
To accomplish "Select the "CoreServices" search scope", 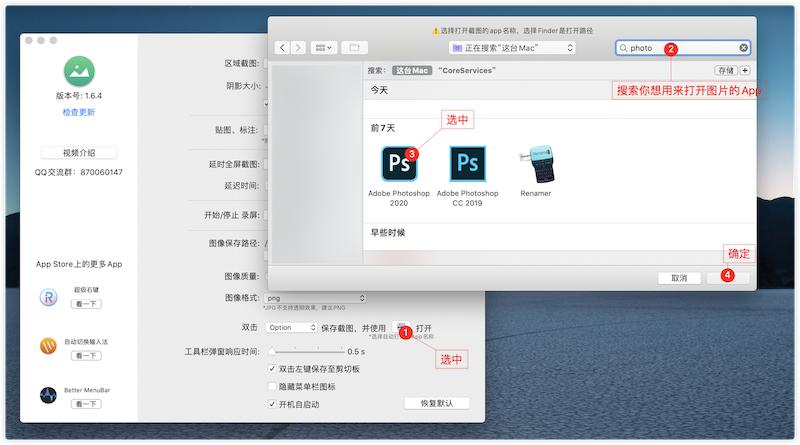I will coord(467,70).
